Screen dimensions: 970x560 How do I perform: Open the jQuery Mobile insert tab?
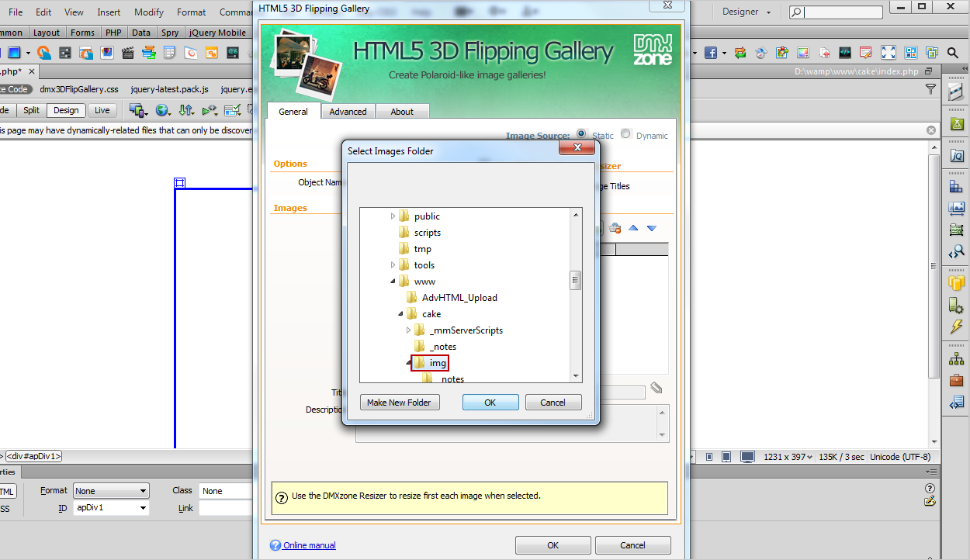coord(217,33)
